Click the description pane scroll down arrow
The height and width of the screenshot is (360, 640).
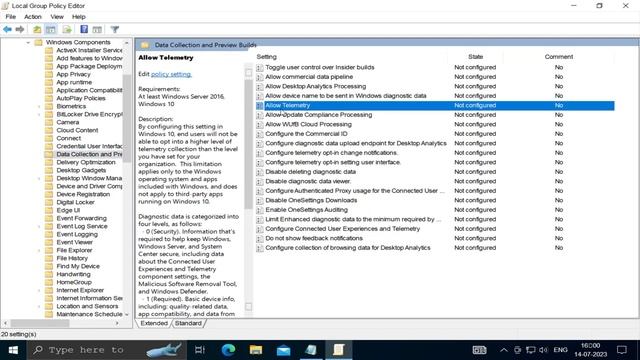point(248,307)
